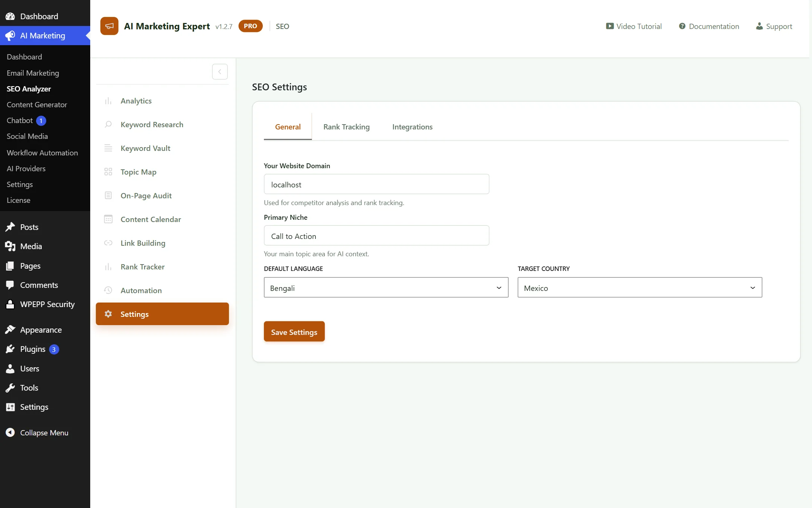The width and height of the screenshot is (812, 508).
Task: Click the WordPress Settings sliders icon
Action: tap(10, 407)
